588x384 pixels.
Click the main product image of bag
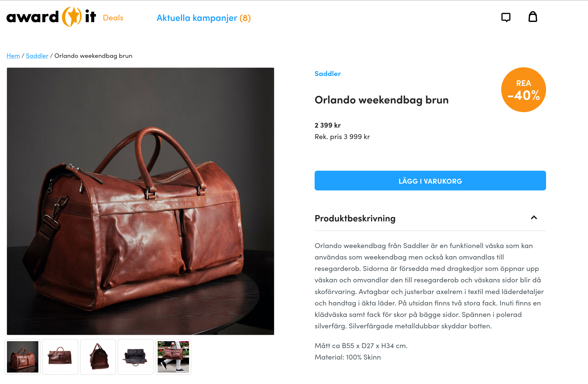tap(140, 201)
